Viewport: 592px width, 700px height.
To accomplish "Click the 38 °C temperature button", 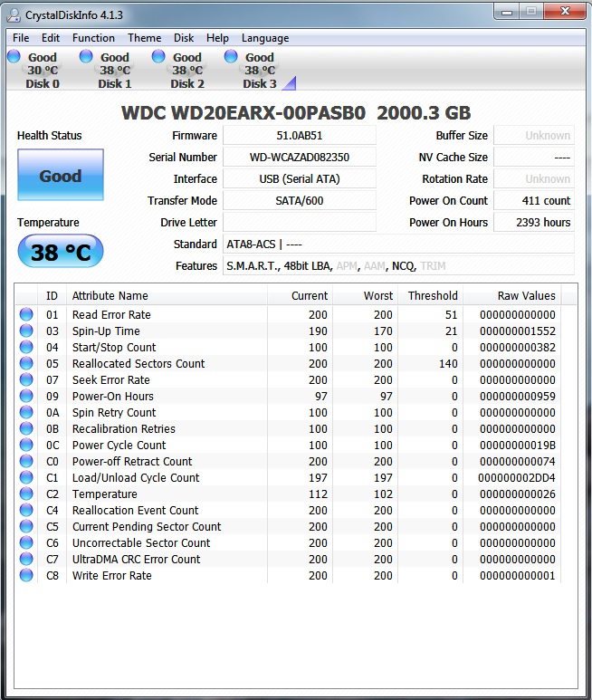I will (61, 252).
